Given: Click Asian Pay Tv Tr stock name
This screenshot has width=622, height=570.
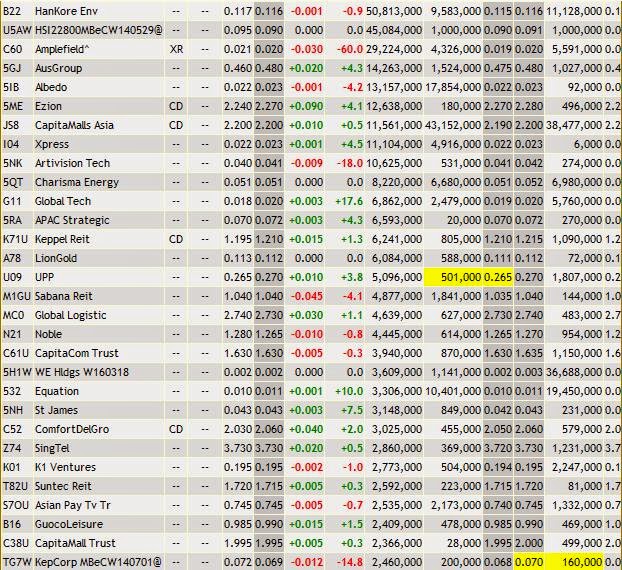Looking at the screenshot, I should (73, 505).
